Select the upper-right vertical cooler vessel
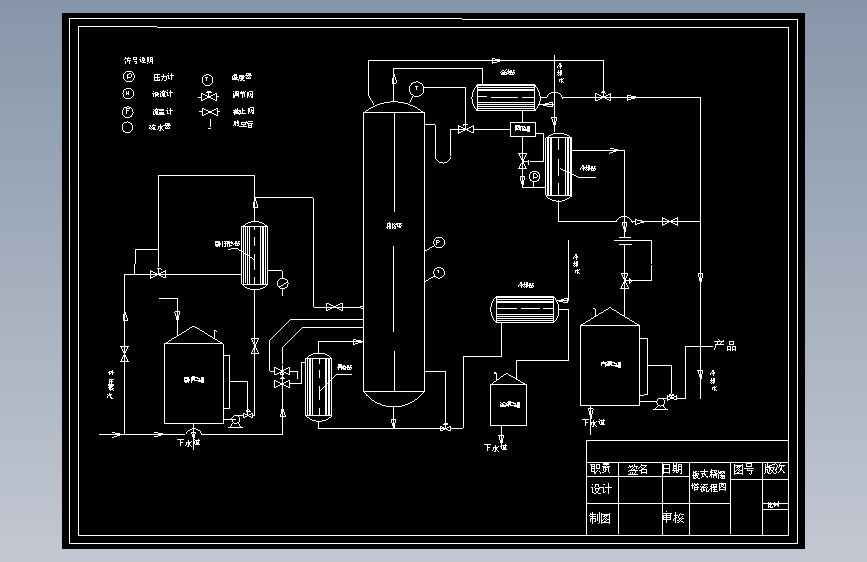Screen dimensions: 867x562 (558, 166)
